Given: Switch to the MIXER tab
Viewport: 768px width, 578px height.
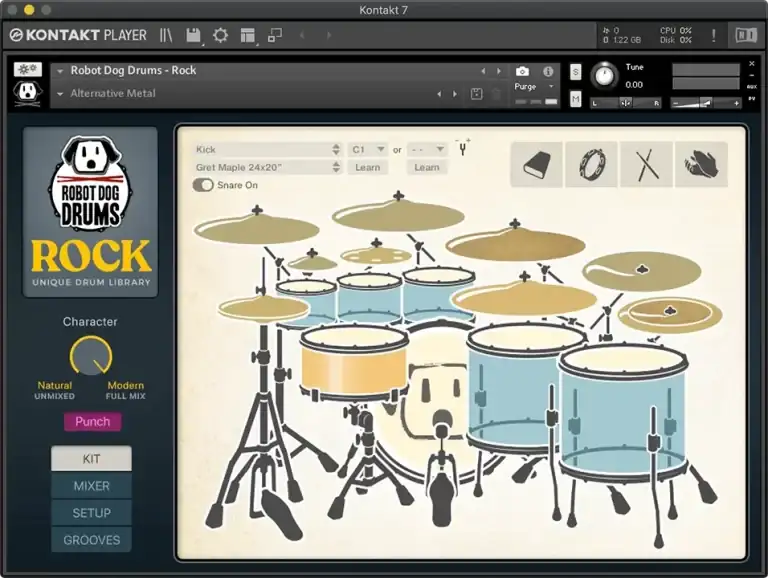Looking at the screenshot, I should coord(92,486).
